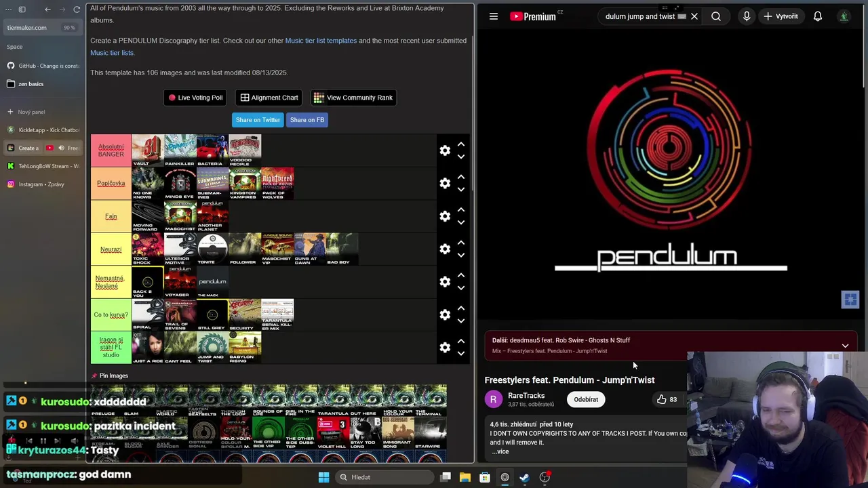Open the GitHub pinned tab
868x488 pixels.
[43, 66]
